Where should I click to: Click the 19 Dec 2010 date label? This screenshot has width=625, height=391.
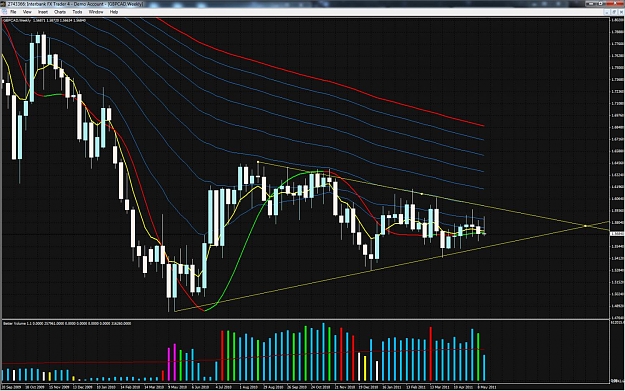(x=368, y=387)
